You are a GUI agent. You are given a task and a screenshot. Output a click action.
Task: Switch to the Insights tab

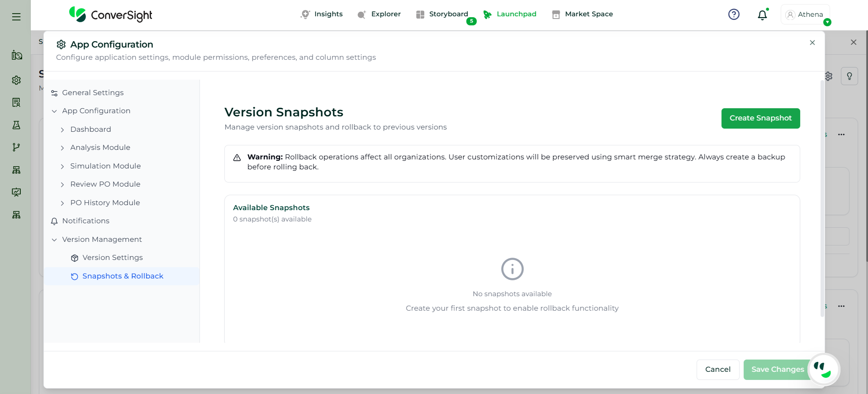click(322, 14)
